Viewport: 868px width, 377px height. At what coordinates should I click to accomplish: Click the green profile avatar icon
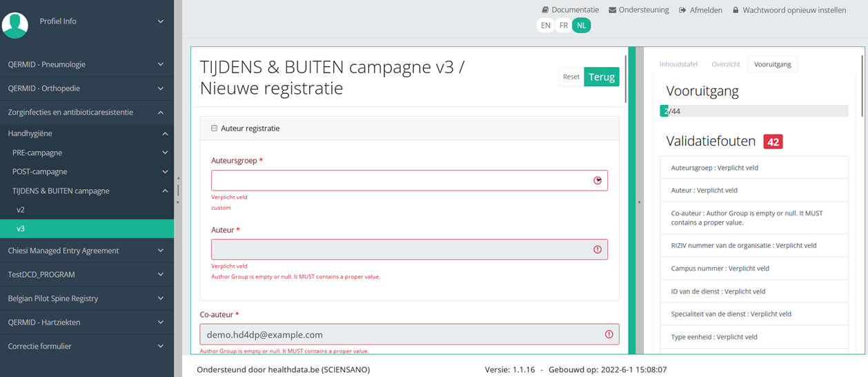[x=15, y=25]
